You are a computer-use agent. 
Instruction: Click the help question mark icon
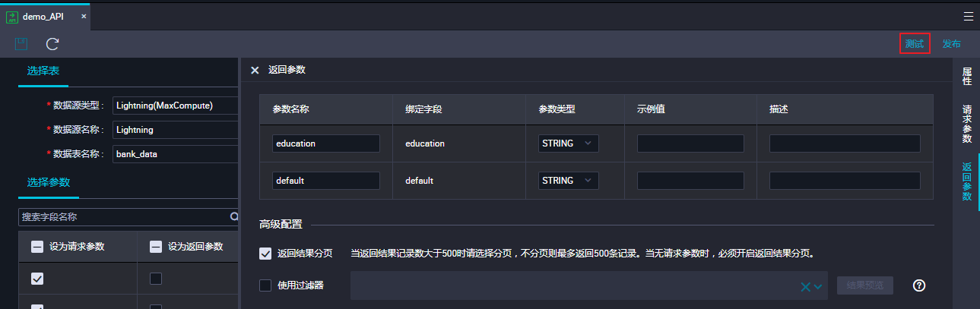point(919,285)
